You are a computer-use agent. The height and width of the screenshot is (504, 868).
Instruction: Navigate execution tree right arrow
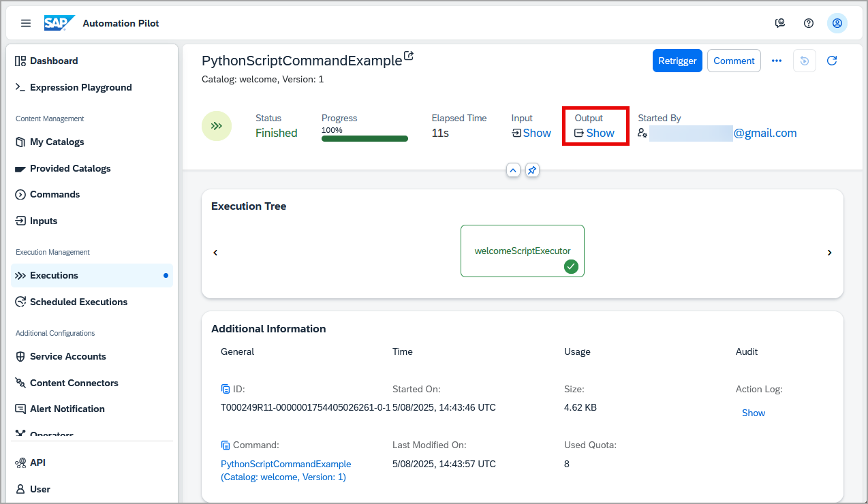point(830,253)
